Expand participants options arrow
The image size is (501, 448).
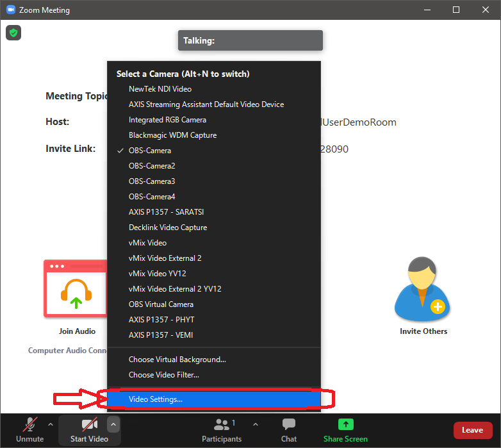pyautogui.click(x=255, y=425)
